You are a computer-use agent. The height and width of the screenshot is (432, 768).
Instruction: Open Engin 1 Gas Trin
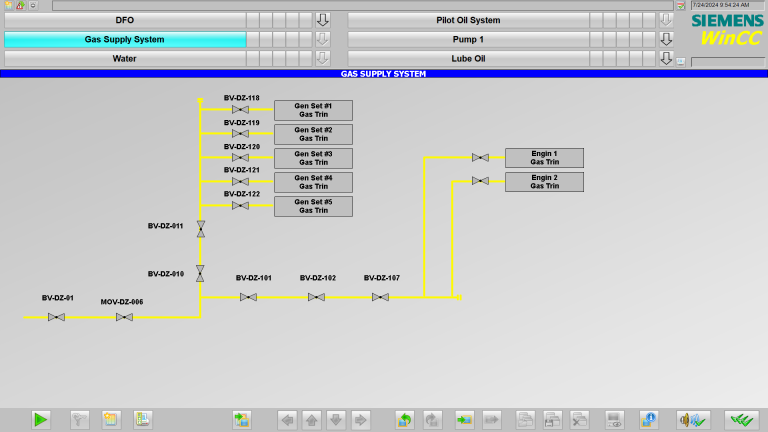(544, 157)
